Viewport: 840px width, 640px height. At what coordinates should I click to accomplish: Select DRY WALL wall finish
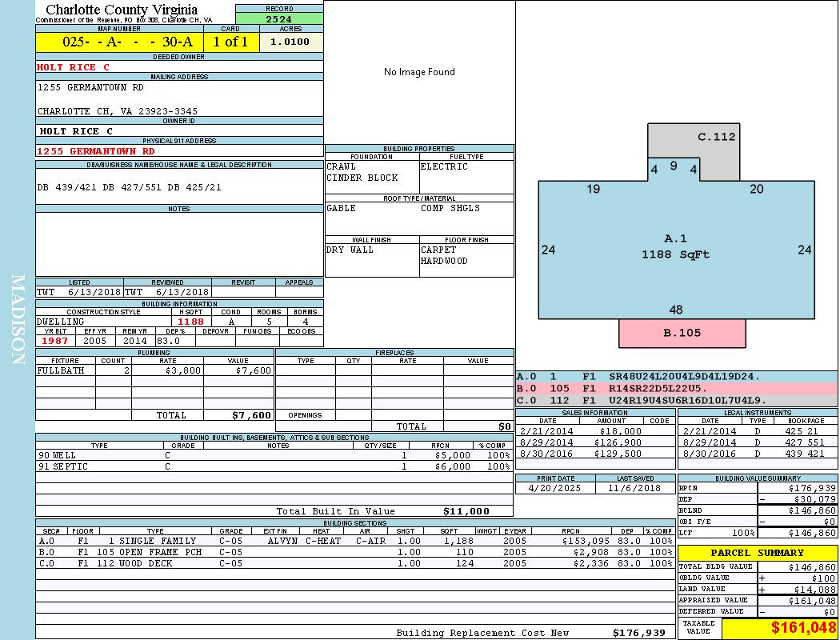350,250
